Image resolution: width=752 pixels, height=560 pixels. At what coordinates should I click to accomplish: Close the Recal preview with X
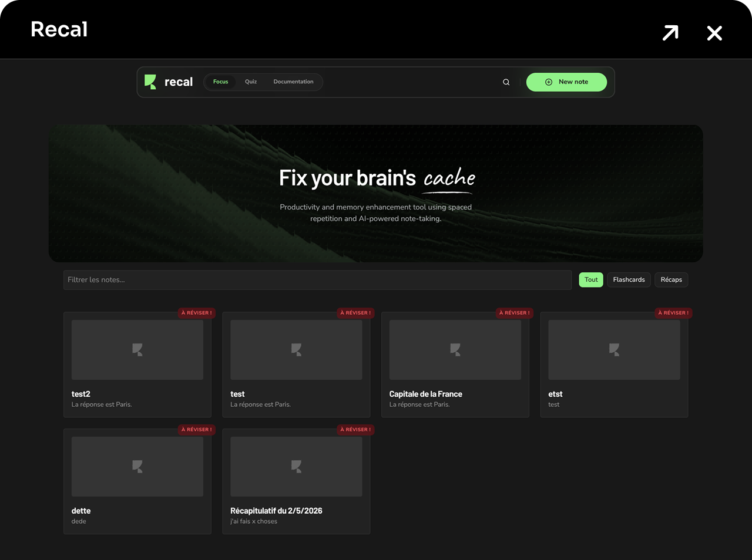[714, 33]
